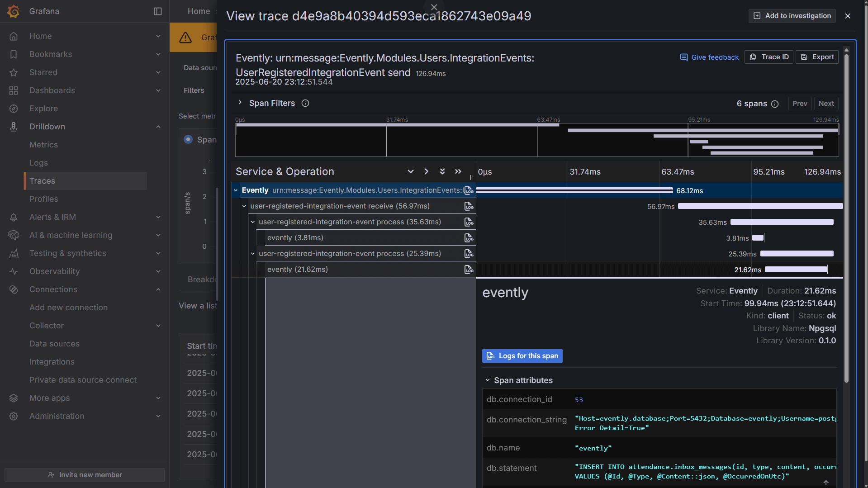Image resolution: width=868 pixels, height=488 pixels.
Task: Click the Trace ID copy icon button
Action: tap(768, 57)
